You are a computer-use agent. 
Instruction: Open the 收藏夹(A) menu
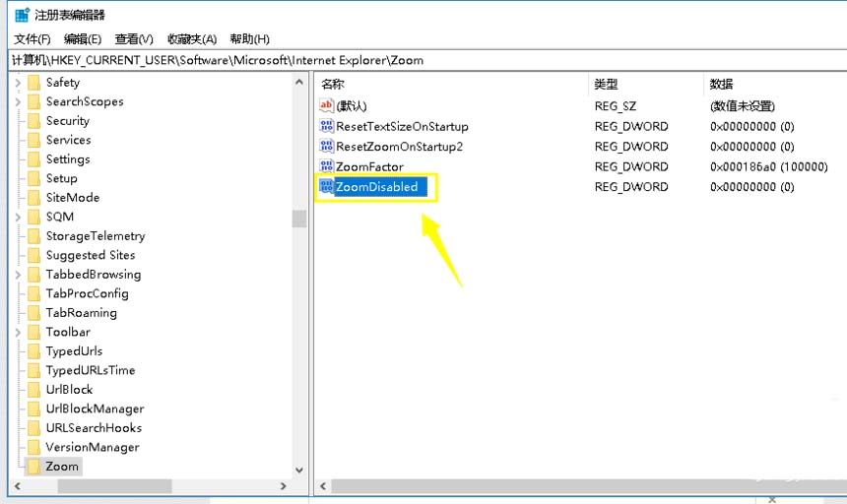click(192, 38)
